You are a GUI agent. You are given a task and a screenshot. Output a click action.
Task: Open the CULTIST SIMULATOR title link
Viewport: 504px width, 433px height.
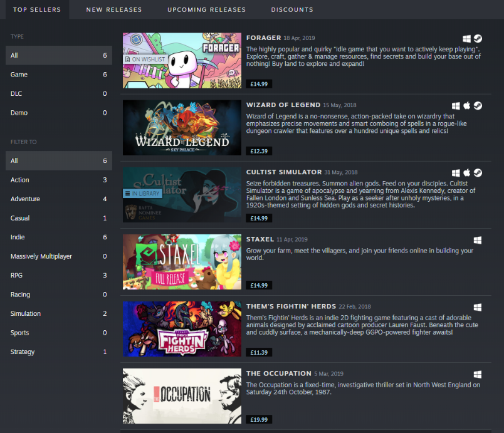(x=284, y=172)
